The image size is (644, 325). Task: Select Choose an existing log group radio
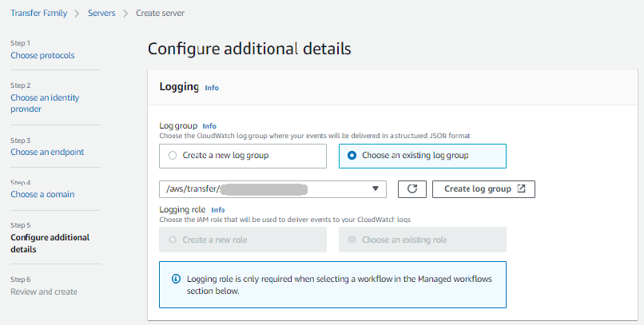pyautogui.click(x=352, y=156)
